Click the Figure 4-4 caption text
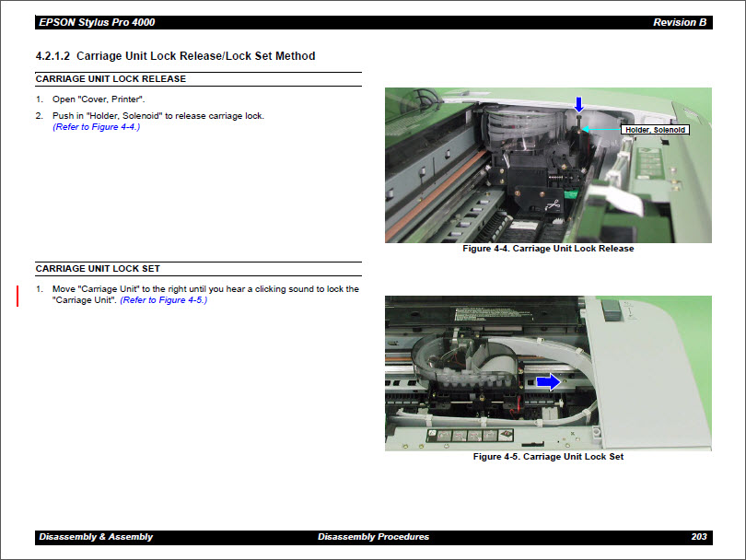 (x=548, y=248)
